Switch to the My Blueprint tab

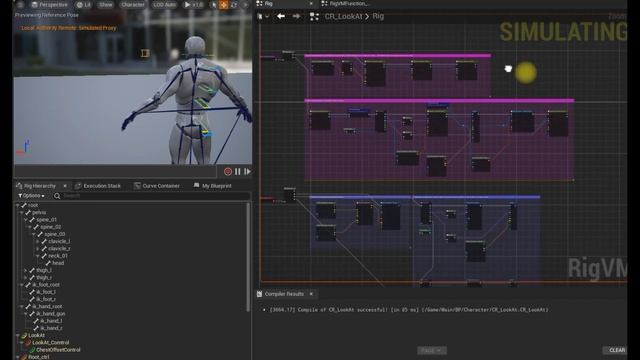tap(212, 186)
